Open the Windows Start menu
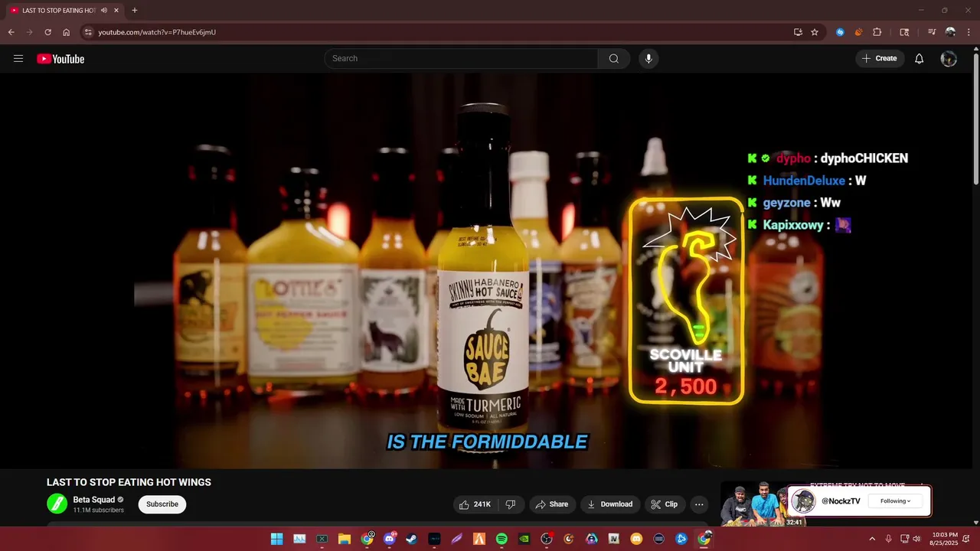The width and height of the screenshot is (980, 551). coord(276,539)
